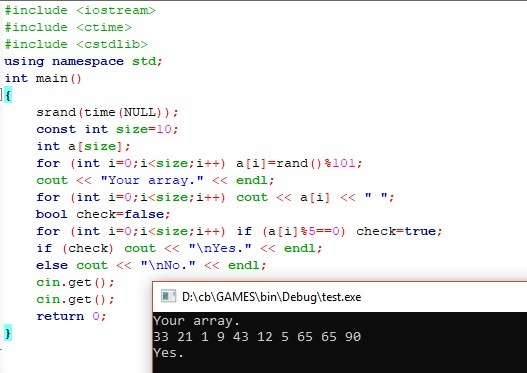527x373 pixels.
Task: Click "check=true;" assignment
Action: point(399,231)
